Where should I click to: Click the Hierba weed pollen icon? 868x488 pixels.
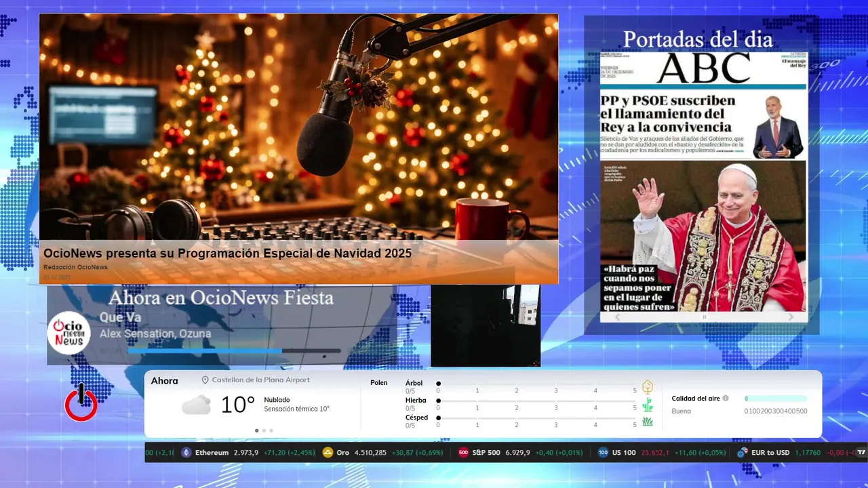tap(648, 405)
